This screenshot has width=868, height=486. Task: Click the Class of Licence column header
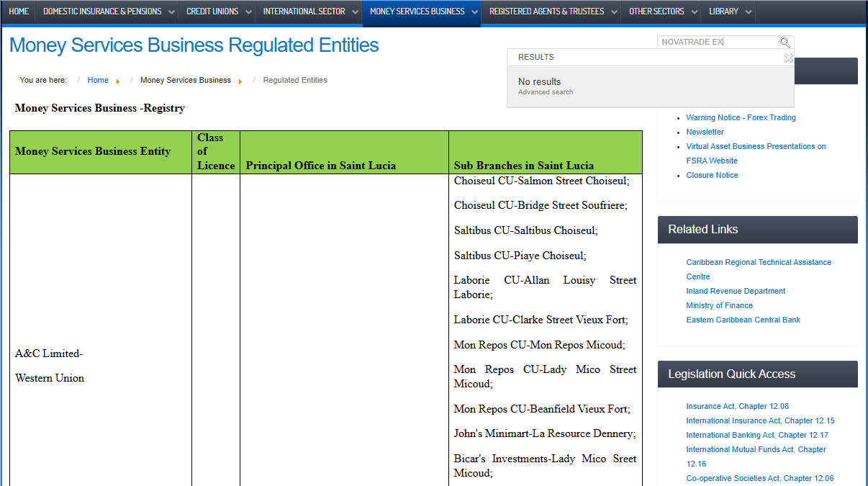pyautogui.click(x=216, y=151)
